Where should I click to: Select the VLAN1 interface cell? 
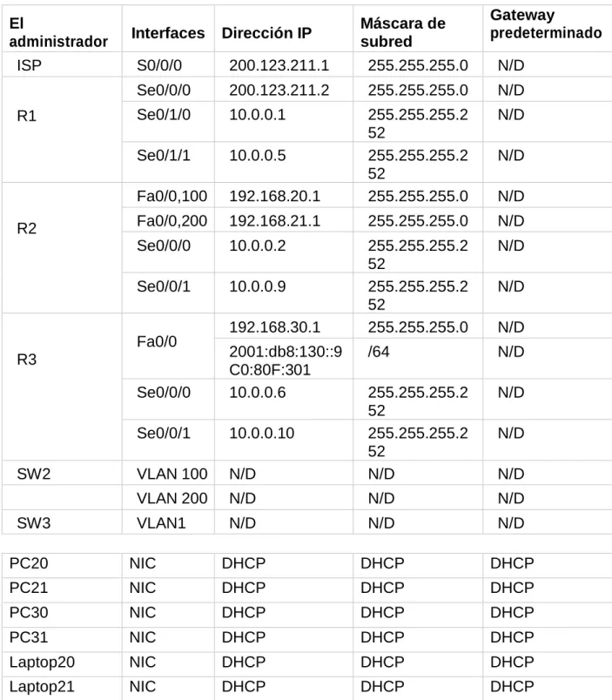pyautogui.click(x=168, y=522)
